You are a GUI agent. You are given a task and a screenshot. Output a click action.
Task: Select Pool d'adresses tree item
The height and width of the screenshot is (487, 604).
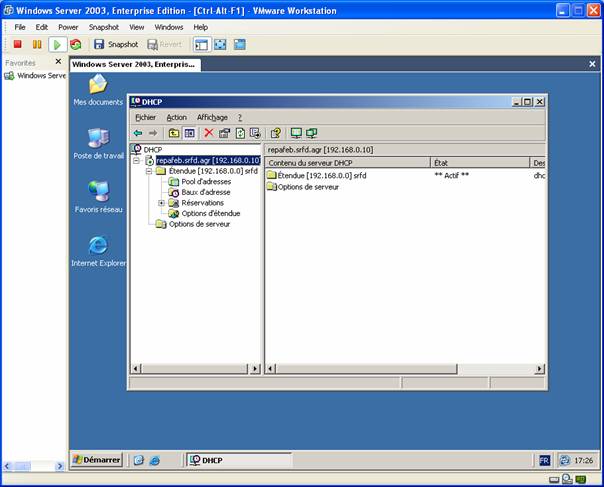coord(206,181)
